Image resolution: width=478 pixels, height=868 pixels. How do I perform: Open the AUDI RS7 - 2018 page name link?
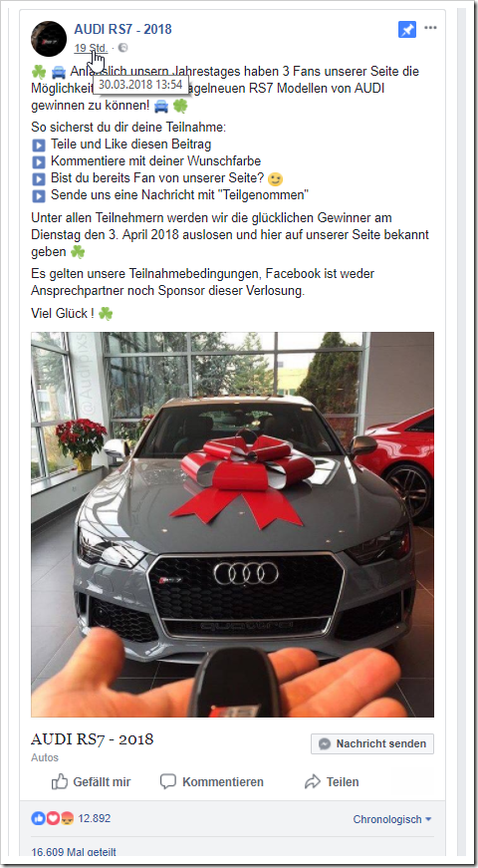point(122,29)
